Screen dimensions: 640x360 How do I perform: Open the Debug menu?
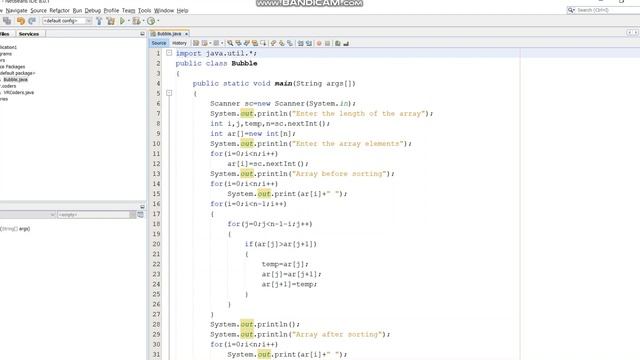point(93,10)
